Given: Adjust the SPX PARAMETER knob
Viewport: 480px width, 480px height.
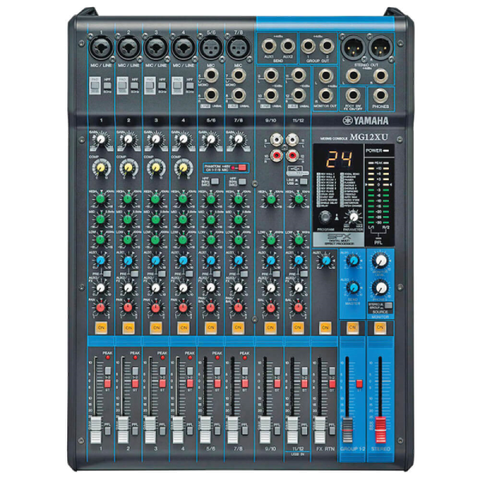Looking at the screenshot, I should point(353,217).
